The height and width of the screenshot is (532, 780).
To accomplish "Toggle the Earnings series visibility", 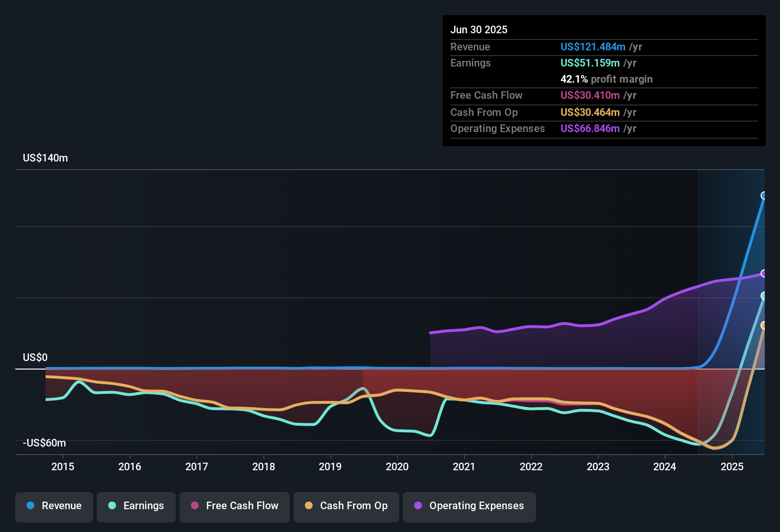I will (x=136, y=506).
